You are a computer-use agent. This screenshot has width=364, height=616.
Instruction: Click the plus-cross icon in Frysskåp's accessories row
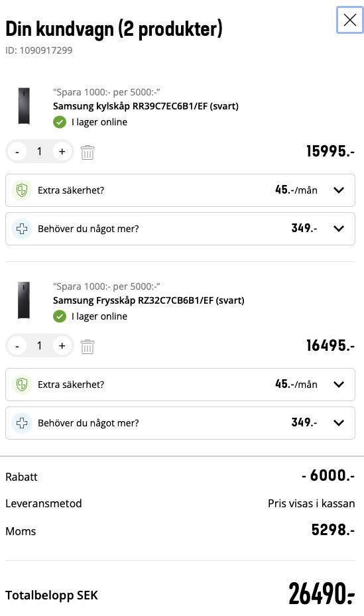[22, 423]
